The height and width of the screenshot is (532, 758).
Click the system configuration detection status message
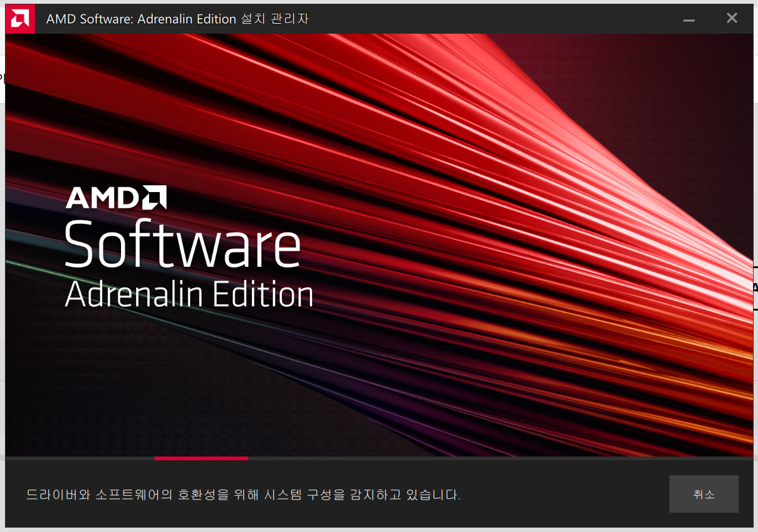coord(243,495)
